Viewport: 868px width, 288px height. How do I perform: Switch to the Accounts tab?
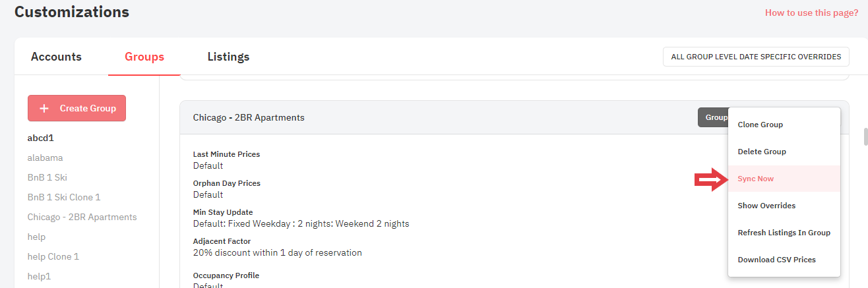pos(56,57)
